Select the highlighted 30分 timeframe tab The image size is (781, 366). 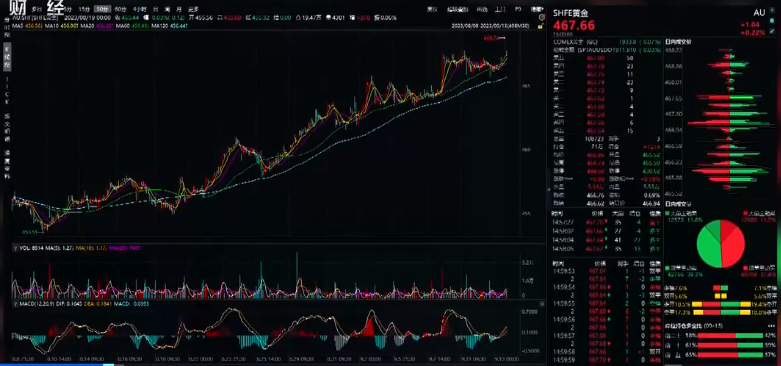(103, 9)
